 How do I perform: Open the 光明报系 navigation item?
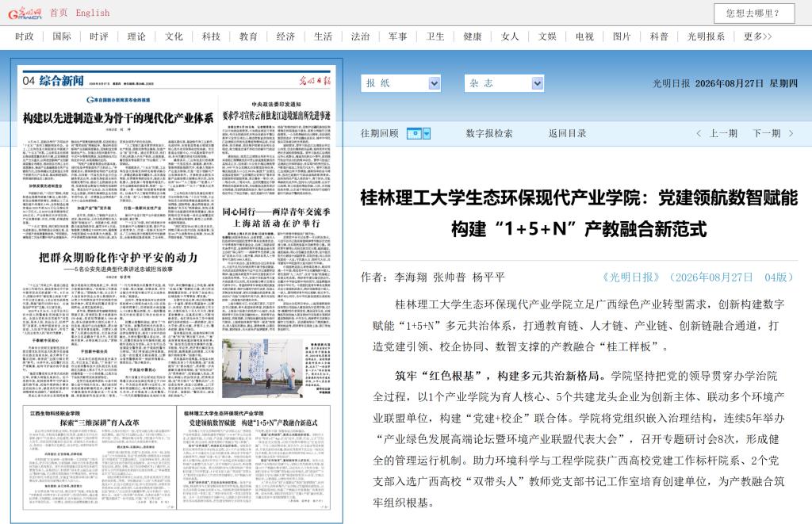coord(706,36)
